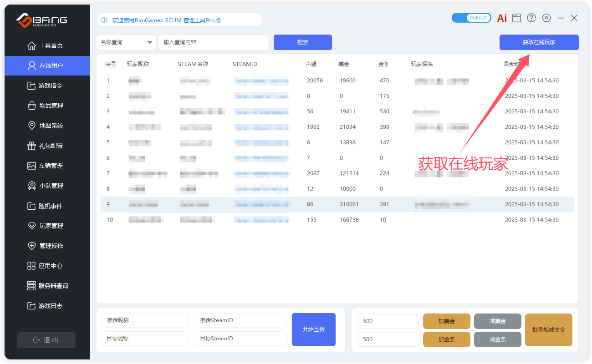Toggle the 同步已开 sync switch
Image resolution: width=592 pixels, height=364 pixels.
(x=471, y=18)
